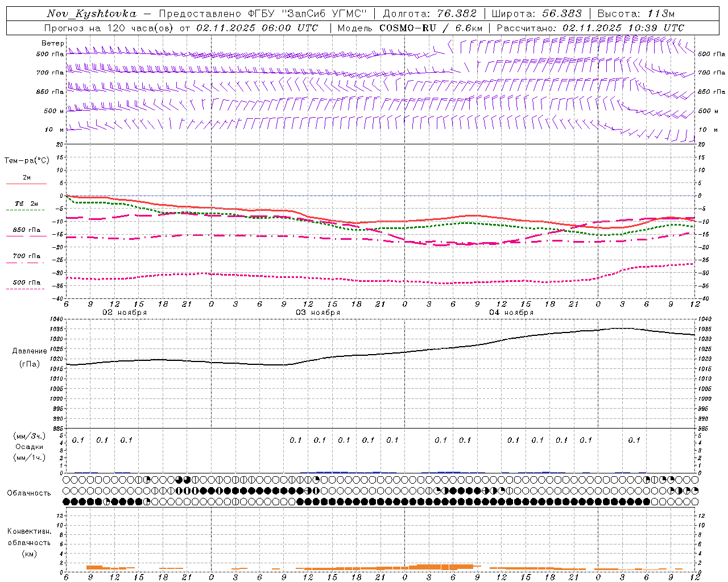This screenshot has height=582, width=728.
Task: Click the Ветер wind panel label
Action: pos(52,43)
